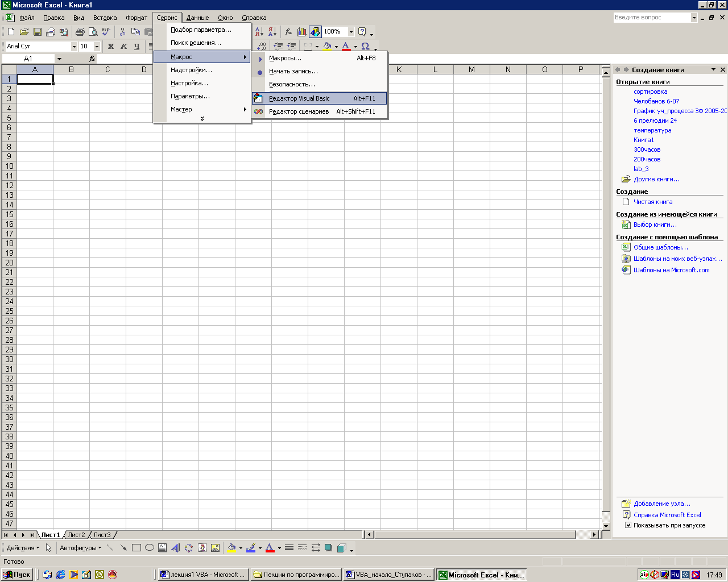Choose 'Редактор сценариев' item
This screenshot has height=582, width=728.
coord(320,111)
